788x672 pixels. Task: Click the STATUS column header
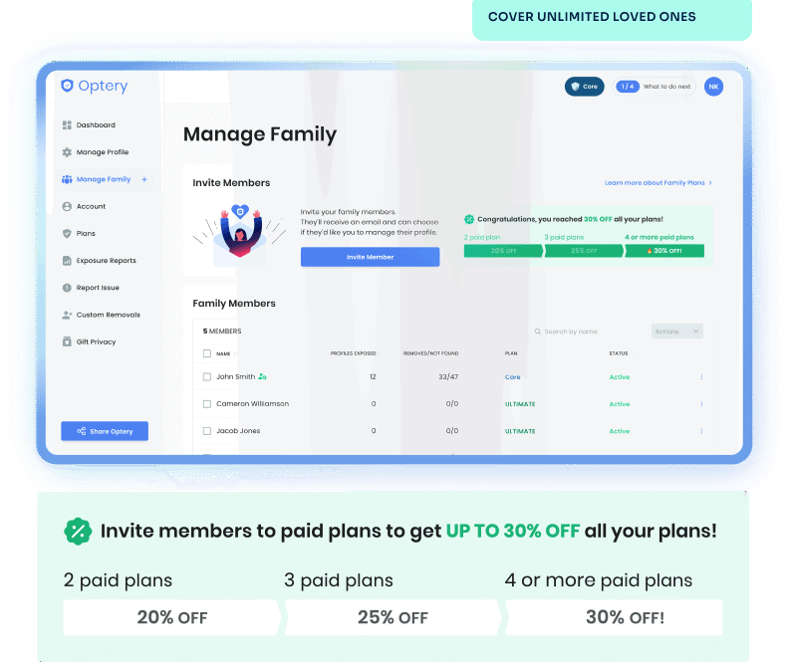(x=619, y=353)
